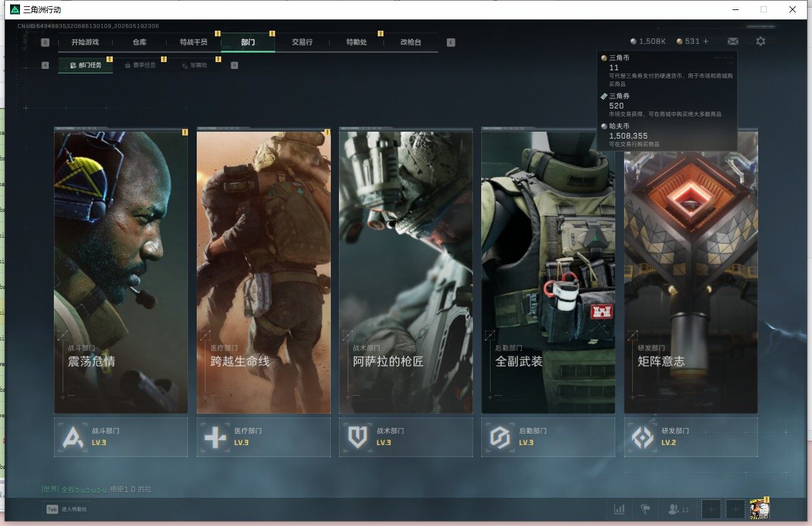Click the 三角券 ticket icon in tooltip

pos(604,96)
